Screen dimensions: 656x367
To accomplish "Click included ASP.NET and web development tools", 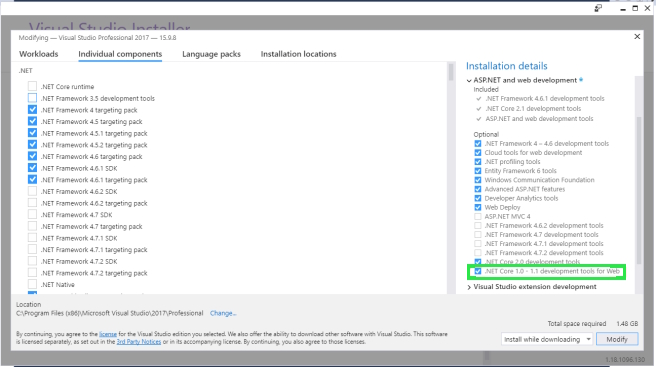I will pos(539,118).
